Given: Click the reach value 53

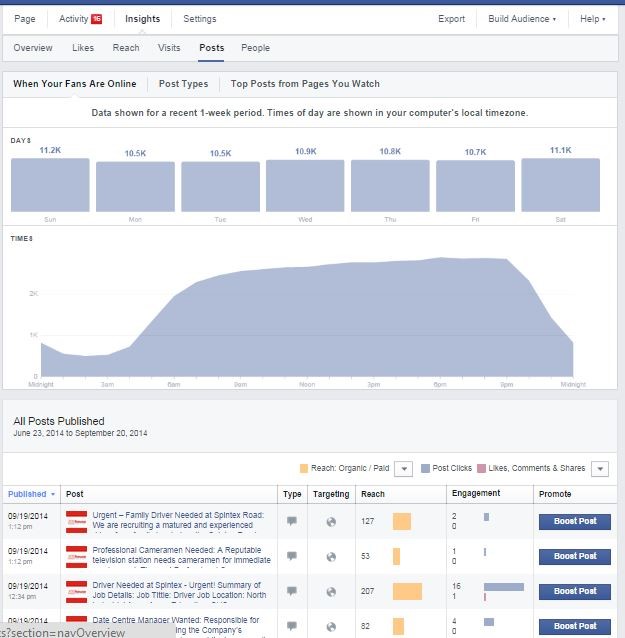Looking at the screenshot, I should click(x=365, y=556).
